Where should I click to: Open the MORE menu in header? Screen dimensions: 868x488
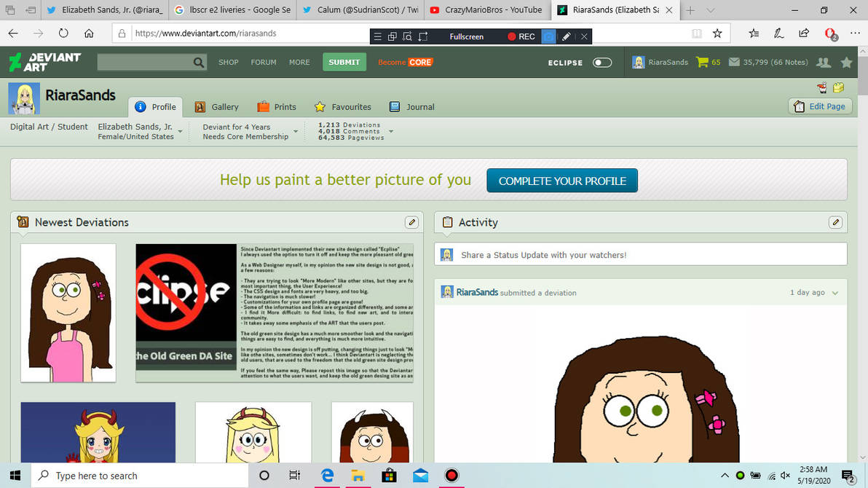coord(299,63)
